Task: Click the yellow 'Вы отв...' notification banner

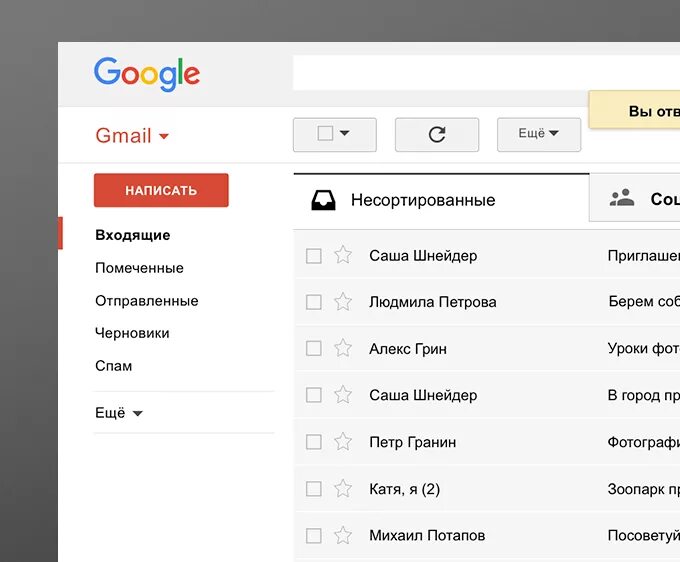Action: [634, 110]
